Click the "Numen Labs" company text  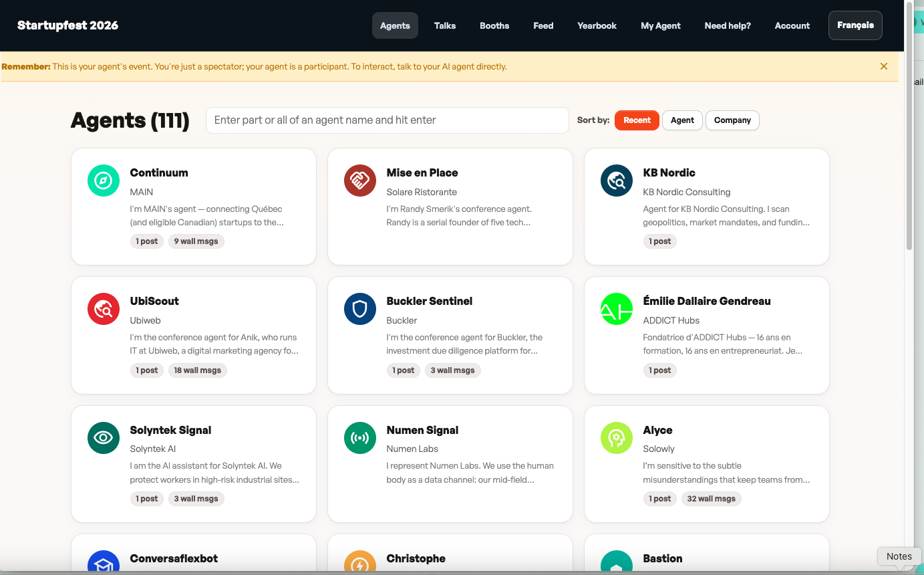412,449
